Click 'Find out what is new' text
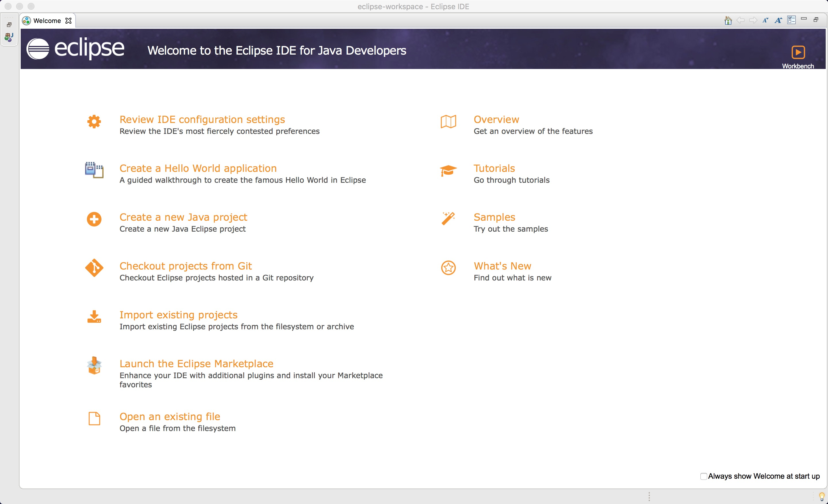828x504 pixels. [512, 278]
